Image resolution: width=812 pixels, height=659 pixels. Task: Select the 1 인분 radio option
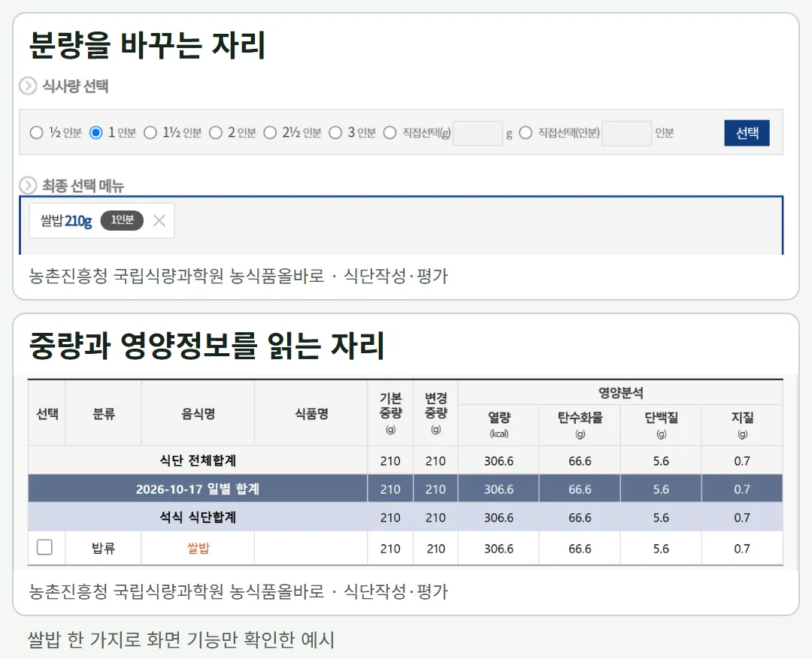95,132
